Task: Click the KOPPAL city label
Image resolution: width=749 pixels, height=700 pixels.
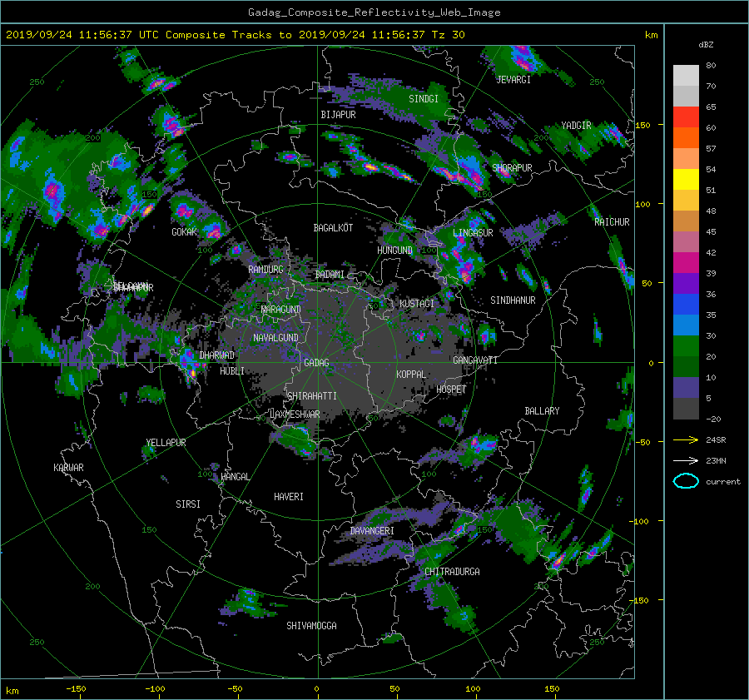Action: point(411,375)
